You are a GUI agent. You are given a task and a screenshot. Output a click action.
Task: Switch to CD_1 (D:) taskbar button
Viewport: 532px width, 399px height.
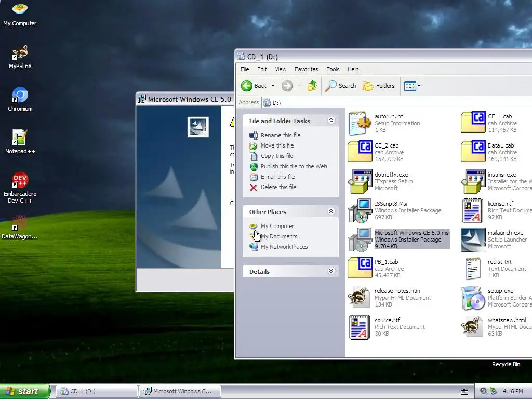[x=96, y=391]
